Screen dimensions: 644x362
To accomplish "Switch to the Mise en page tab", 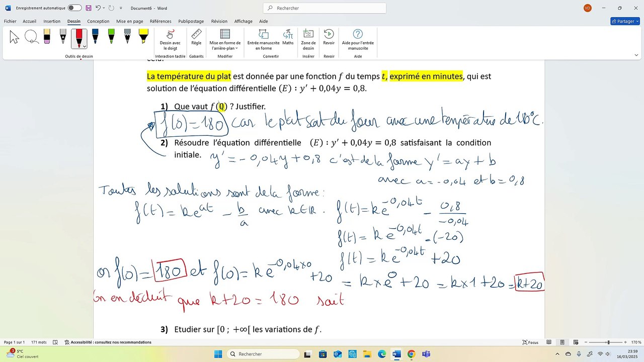I will [x=130, y=21].
